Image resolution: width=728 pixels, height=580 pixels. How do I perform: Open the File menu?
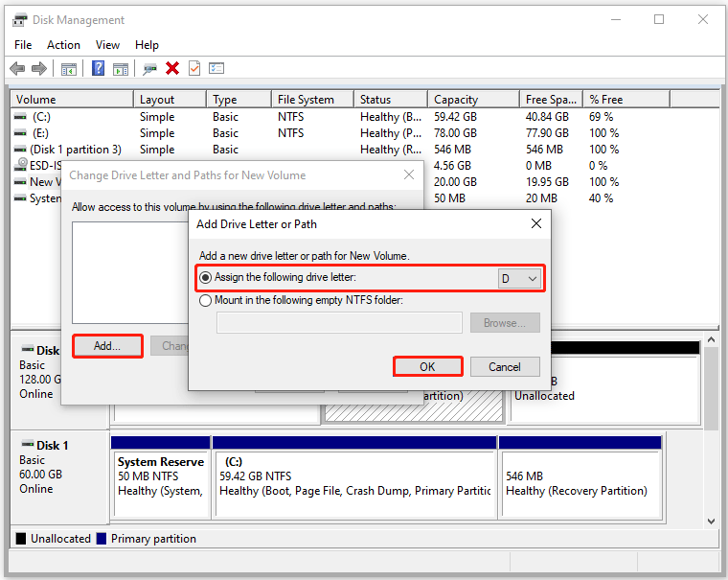coord(23,45)
